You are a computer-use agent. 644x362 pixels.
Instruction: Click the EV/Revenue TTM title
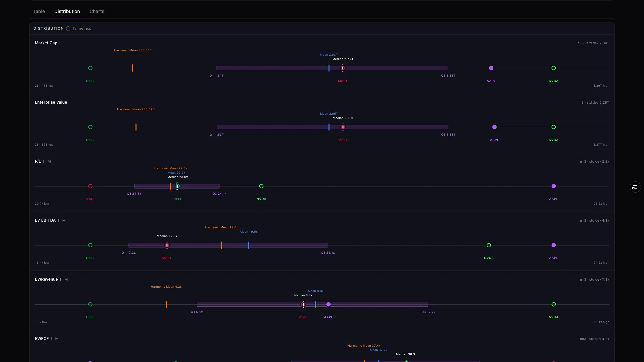pos(51,279)
